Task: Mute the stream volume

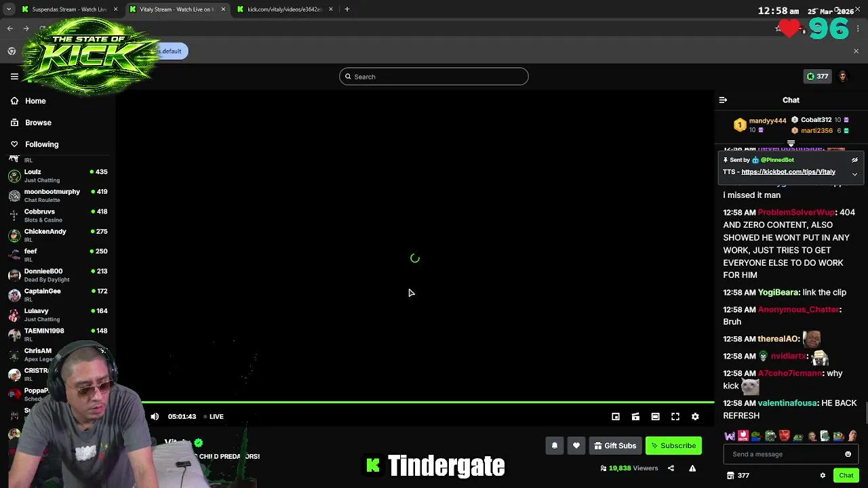Action: (x=155, y=417)
